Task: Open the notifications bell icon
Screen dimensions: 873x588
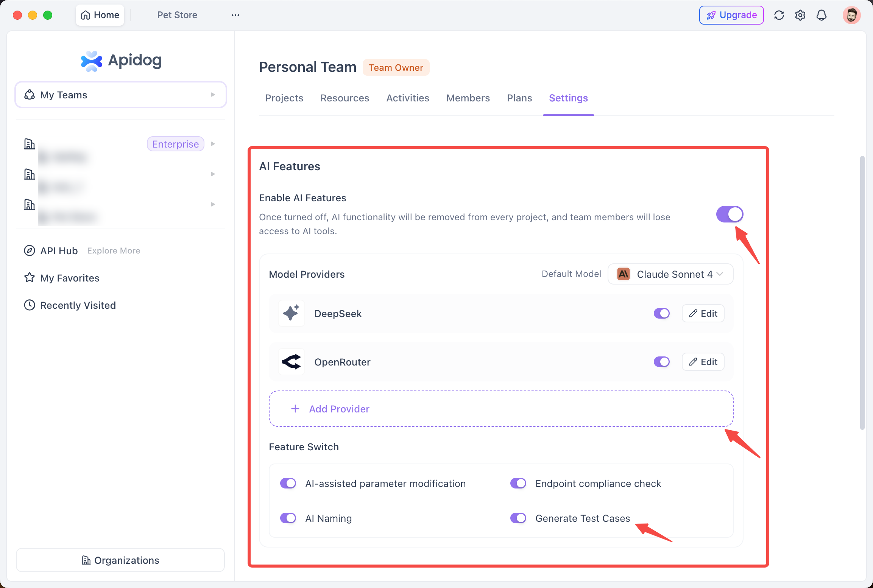Action: click(x=822, y=15)
